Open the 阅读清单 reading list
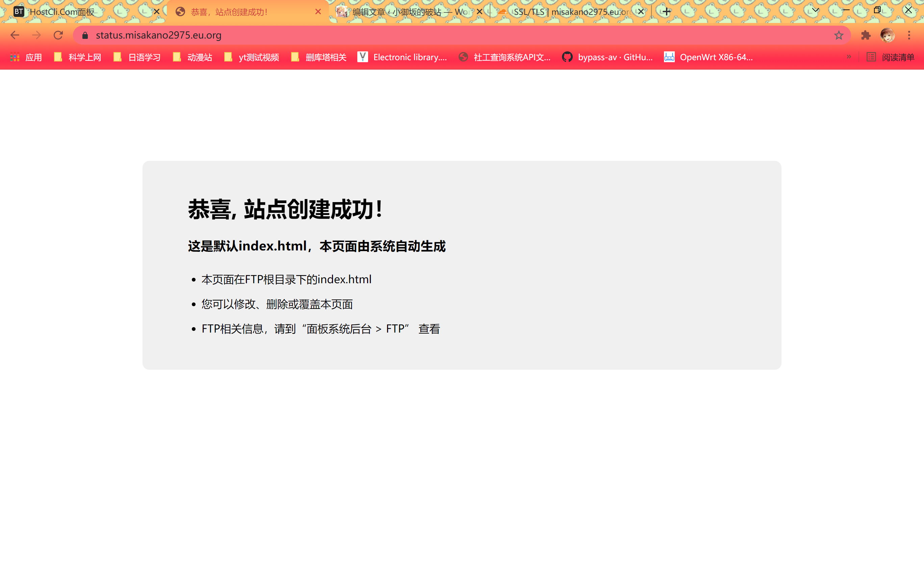 (890, 57)
